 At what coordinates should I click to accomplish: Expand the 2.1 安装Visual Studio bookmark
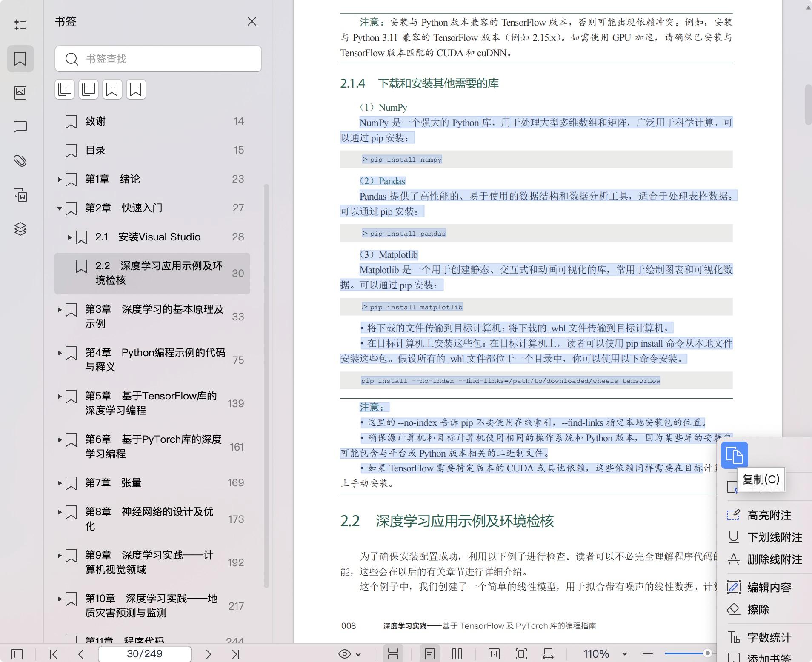click(x=70, y=237)
